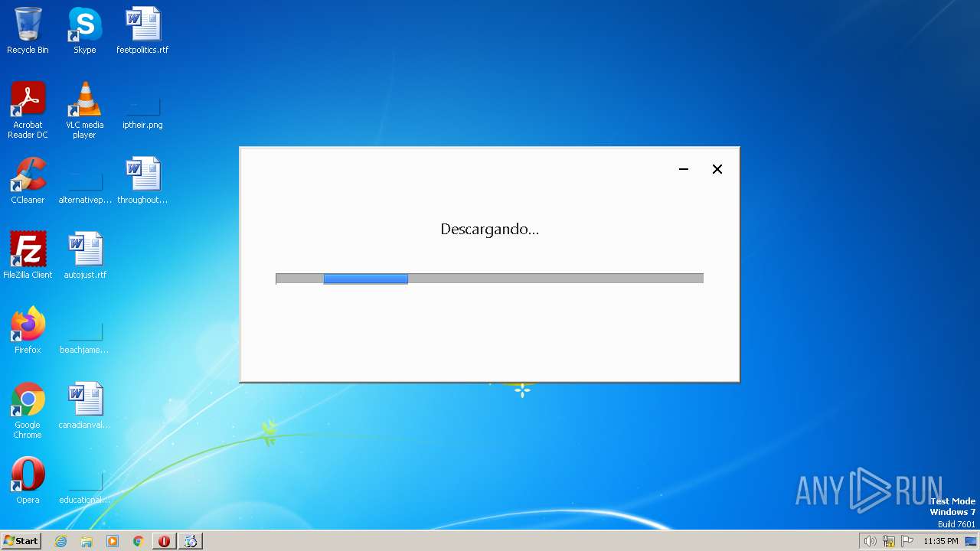Open Google Chrome desktop shortcut
The image size is (980, 551).
click(x=28, y=410)
